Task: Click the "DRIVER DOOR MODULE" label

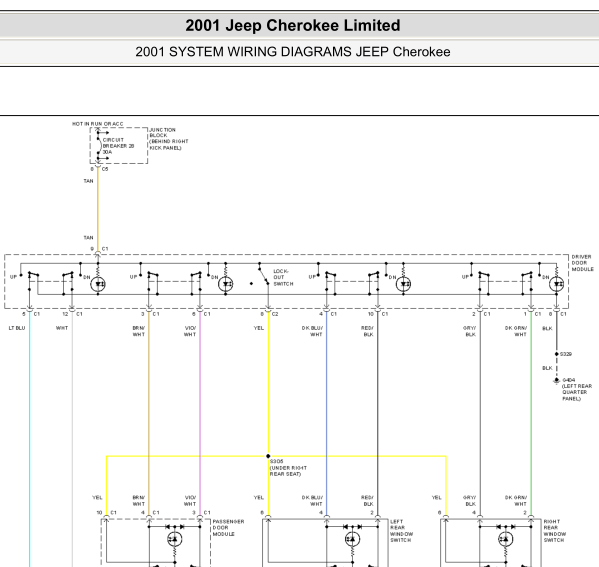Action: 583,263
